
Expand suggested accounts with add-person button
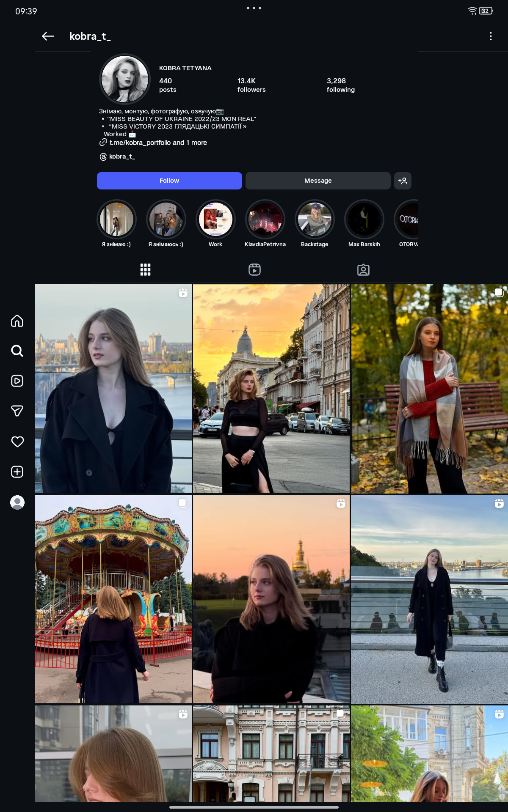point(403,181)
